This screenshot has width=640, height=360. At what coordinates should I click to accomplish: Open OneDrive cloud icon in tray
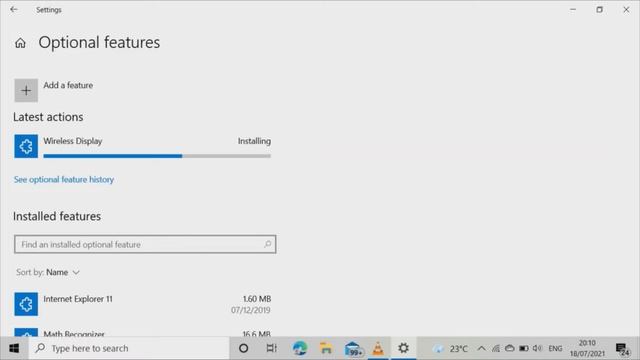[x=509, y=349]
